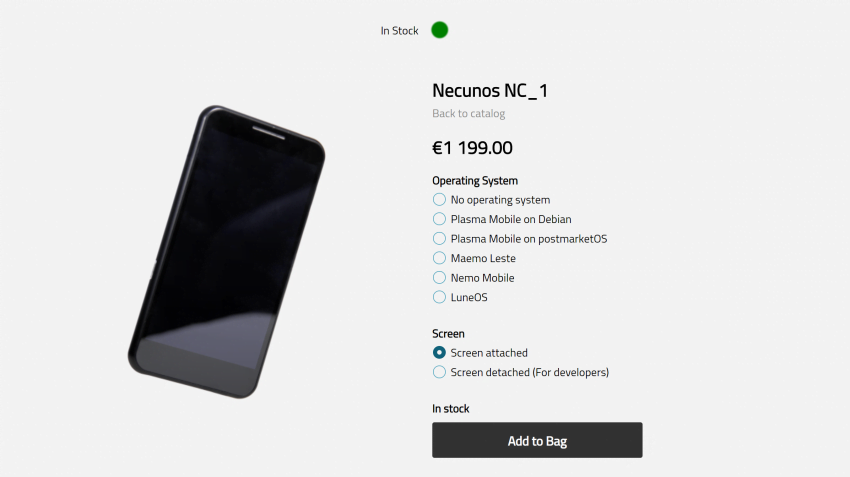Click the €1 199.00 price text
850x477 pixels.
[x=472, y=147]
